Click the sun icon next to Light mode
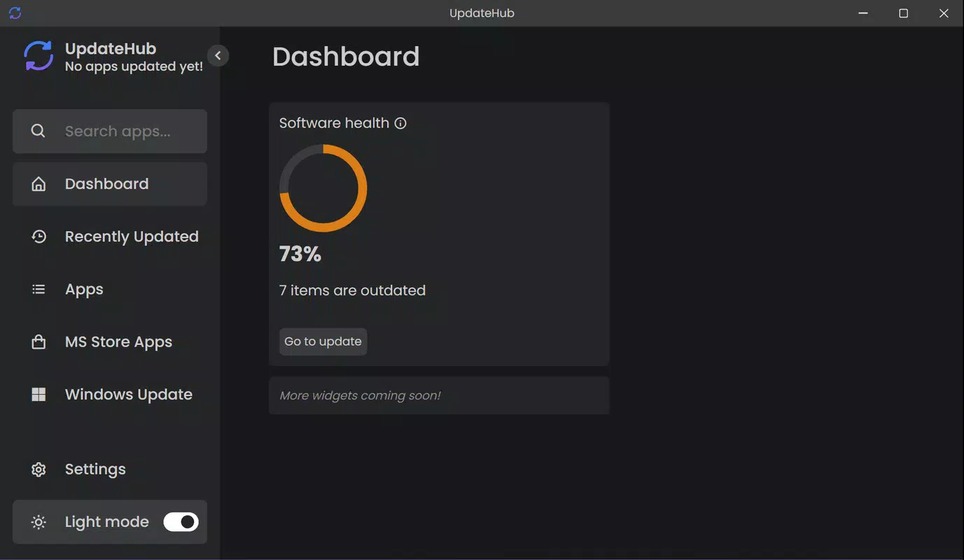Image resolution: width=964 pixels, height=560 pixels. click(39, 522)
